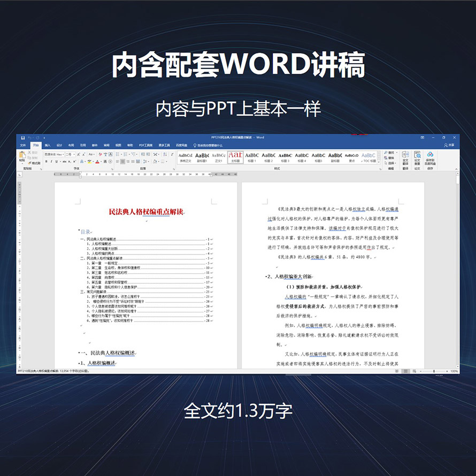476x476 pixels.
Task: Toggle center alignment
Action: (x=122, y=162)
